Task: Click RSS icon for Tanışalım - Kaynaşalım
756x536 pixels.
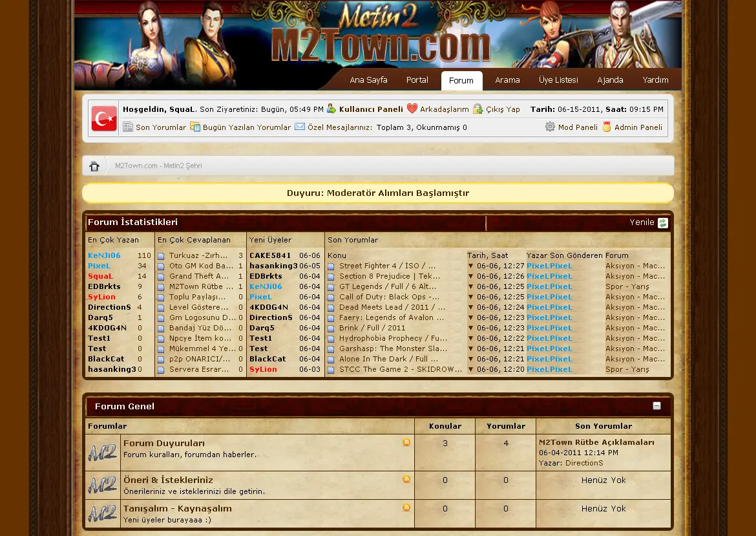Action: (x=406, y=508)
